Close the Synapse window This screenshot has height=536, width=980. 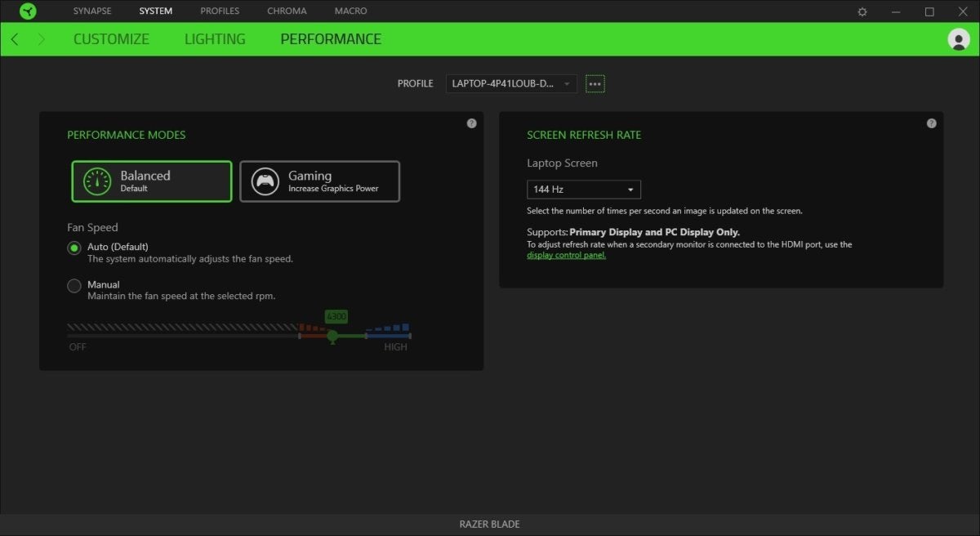pos(961,11)
